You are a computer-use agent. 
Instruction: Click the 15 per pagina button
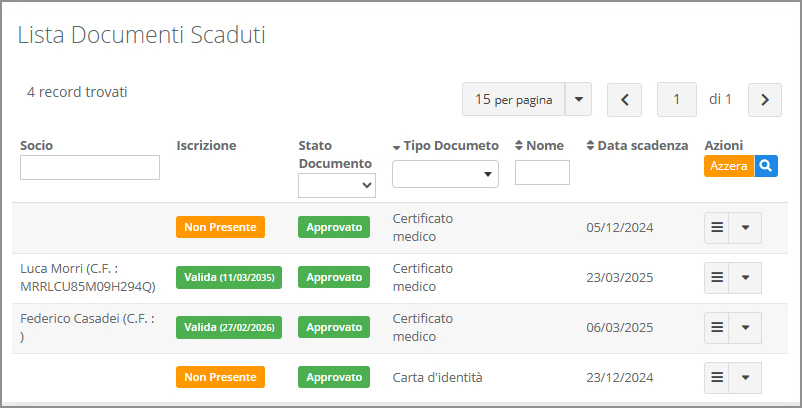[513, 99]
